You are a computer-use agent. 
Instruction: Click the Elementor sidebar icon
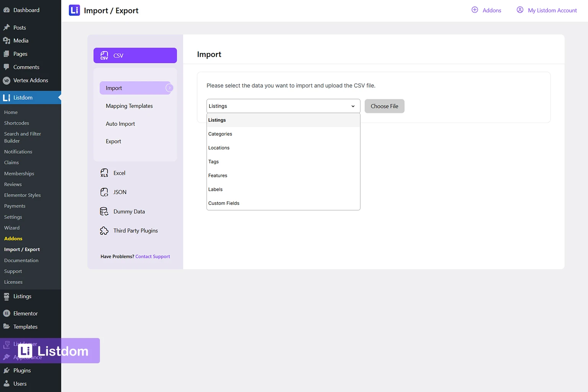click(x=7, y=314)
